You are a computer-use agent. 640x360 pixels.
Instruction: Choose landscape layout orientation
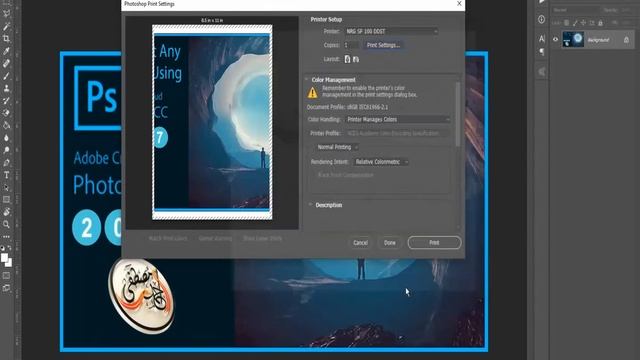pyautogui.click(x=356, y=59)
